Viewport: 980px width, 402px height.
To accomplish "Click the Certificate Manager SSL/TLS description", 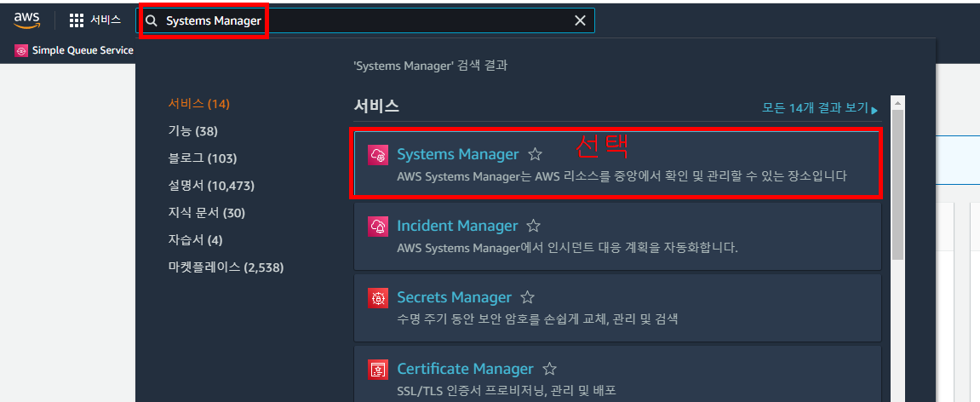I will pos(507,392).
